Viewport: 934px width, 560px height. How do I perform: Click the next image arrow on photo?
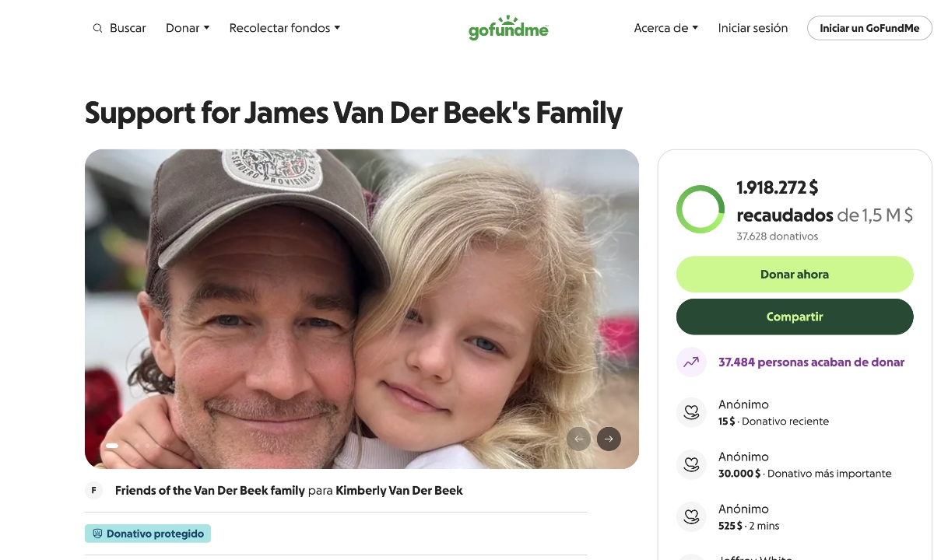pos(609,439)
